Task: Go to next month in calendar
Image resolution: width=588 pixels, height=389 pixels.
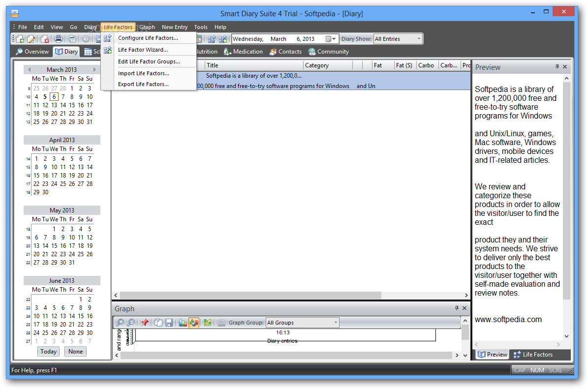Action: pos(94,70)
